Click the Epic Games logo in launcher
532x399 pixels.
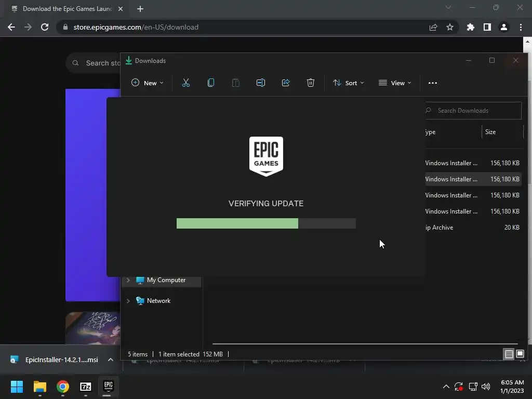(266, 156)
